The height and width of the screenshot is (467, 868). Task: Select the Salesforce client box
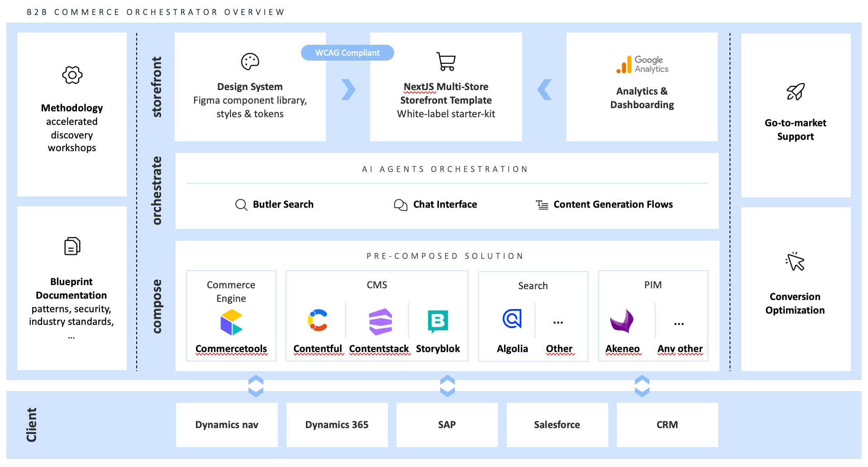pyautogui.click(x=557, y=425)
